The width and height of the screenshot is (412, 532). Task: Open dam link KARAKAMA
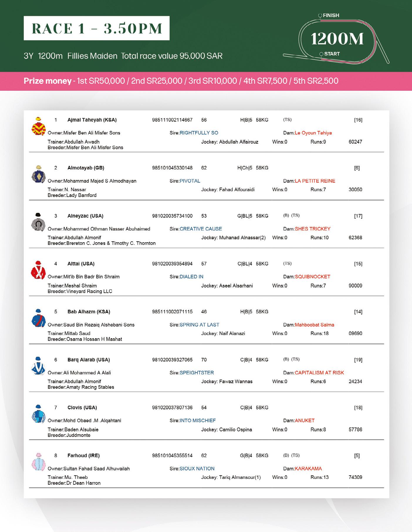click(x=308, y=469)
